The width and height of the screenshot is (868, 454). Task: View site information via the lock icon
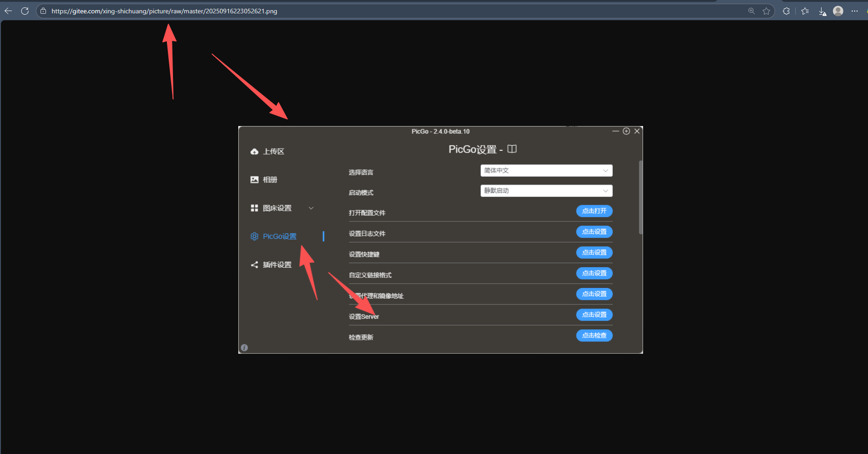43,11
